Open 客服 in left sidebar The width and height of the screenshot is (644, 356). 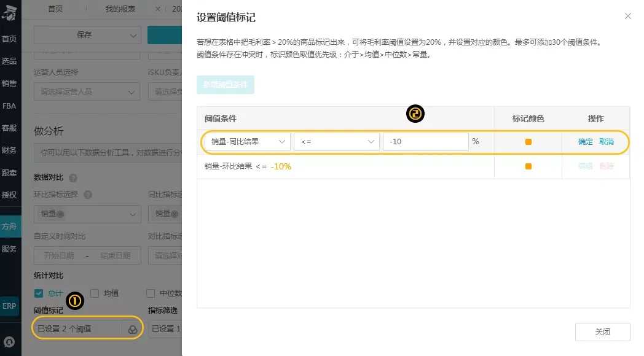coord(9,128)
